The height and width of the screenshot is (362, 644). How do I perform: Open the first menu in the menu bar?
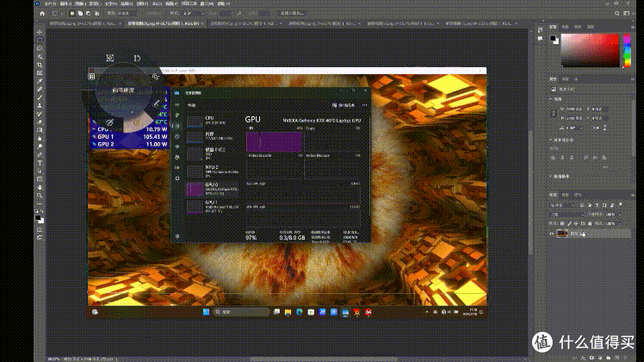tap(50, 3)
